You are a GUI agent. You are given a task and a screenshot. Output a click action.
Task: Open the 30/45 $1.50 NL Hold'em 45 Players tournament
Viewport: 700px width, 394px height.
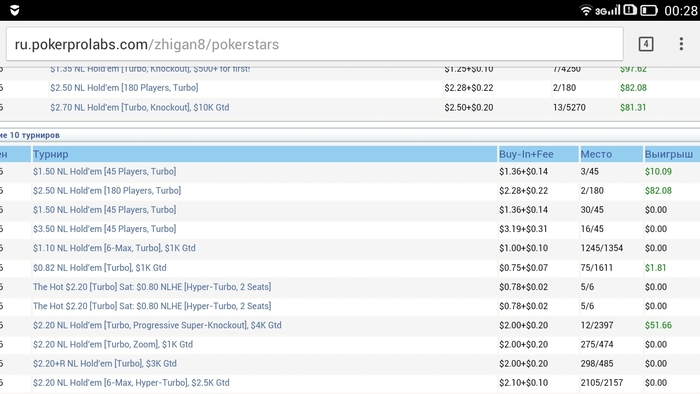(104, 210)
